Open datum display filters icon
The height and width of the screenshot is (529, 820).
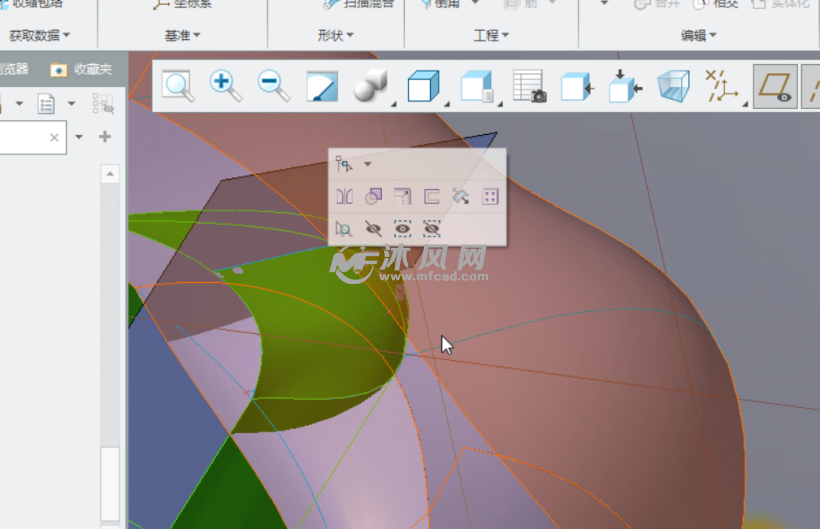(724, 86)
